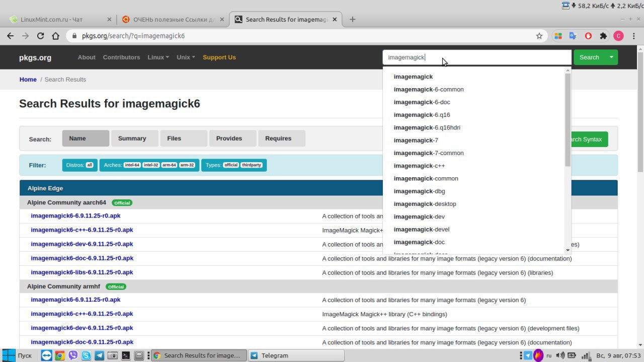This screenshot has width=644, height=362.
Task: Open the Arches filter selector
Action: 149,165
